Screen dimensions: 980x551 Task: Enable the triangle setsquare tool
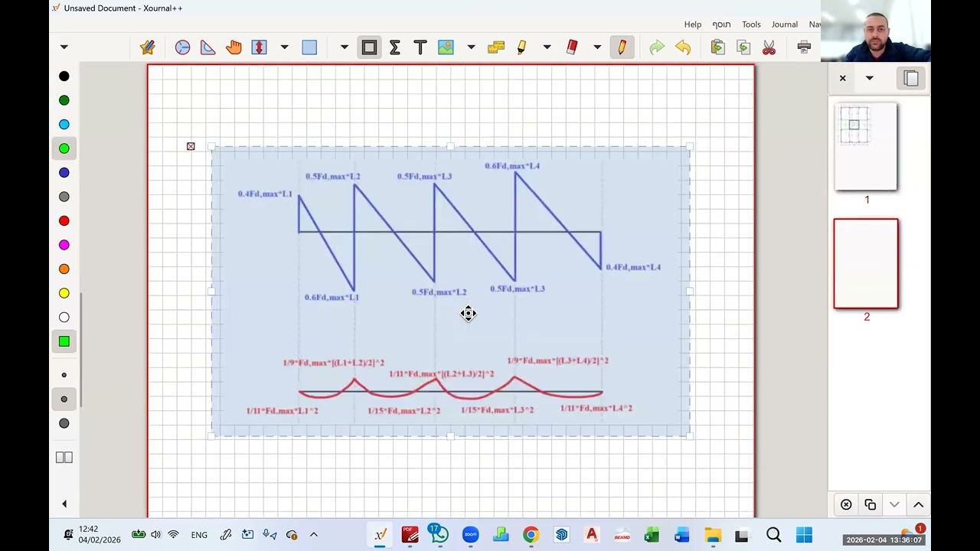coord(207,47)
